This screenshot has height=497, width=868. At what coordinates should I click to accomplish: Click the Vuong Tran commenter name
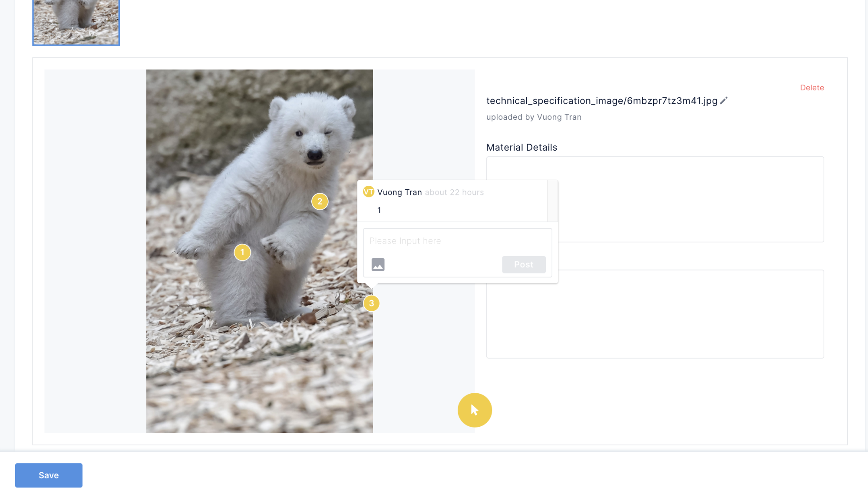pos(399,192)
